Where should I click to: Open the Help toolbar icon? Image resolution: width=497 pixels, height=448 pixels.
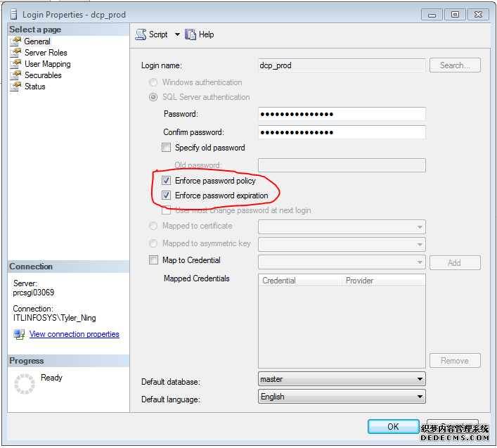tap(191, 34)
